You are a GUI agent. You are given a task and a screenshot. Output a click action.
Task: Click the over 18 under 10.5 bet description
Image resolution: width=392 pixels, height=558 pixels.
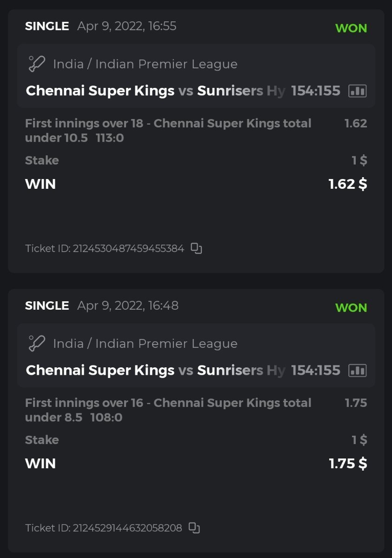click(x=168, y=131)
